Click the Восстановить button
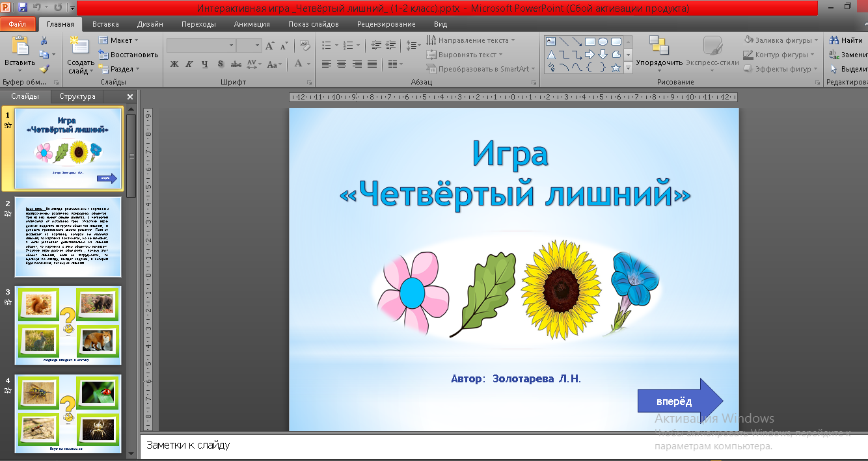Image resolution: width=868 pixels, height=461 pixels. click(129, 55)
